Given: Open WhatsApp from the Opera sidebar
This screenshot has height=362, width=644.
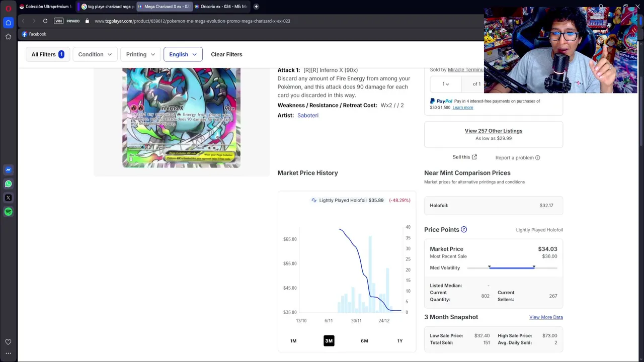Looking at the screenshot, I should [x=8, y=184].
